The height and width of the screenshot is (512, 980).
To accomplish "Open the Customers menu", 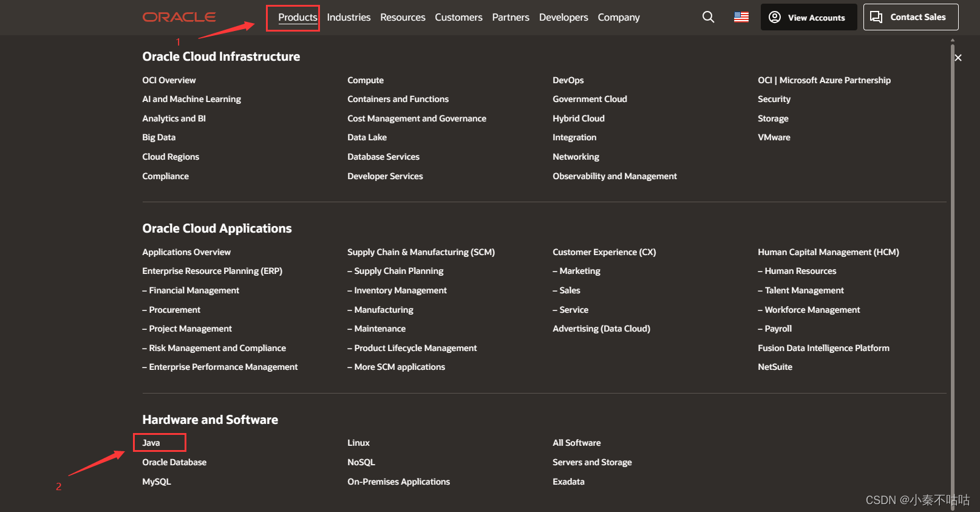I will 458,17.
